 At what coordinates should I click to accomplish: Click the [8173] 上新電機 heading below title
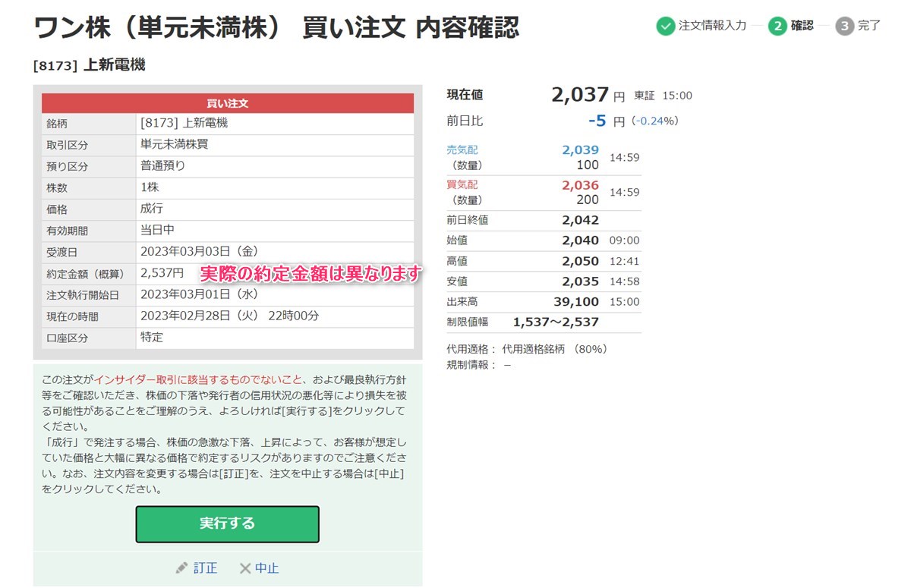tap(90, 65)
